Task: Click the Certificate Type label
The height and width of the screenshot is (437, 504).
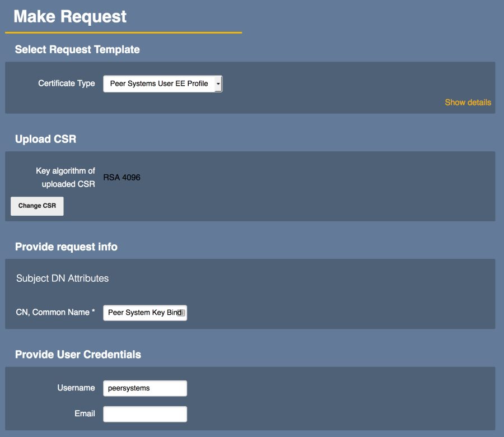Action: [x=66, y=83]
